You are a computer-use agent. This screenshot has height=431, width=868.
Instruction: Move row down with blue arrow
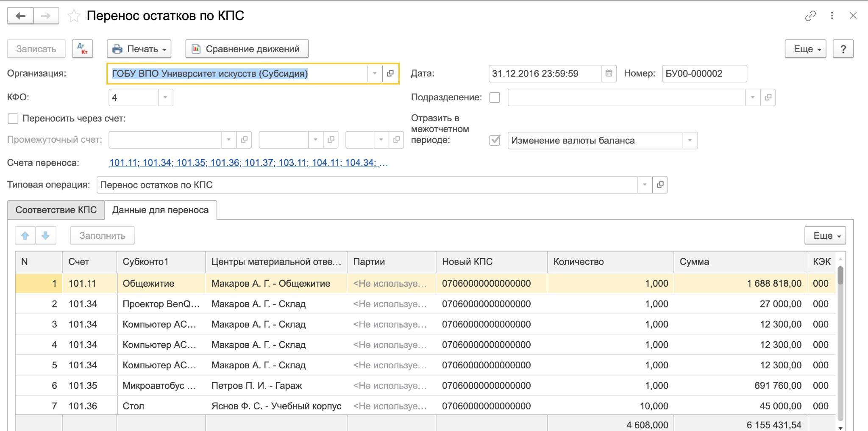pos(46,235)
